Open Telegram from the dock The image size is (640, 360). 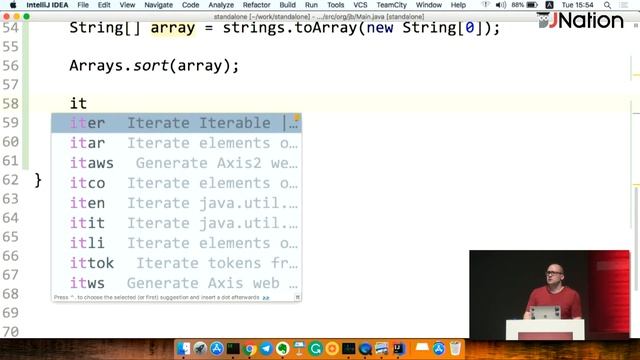point(266,349)
